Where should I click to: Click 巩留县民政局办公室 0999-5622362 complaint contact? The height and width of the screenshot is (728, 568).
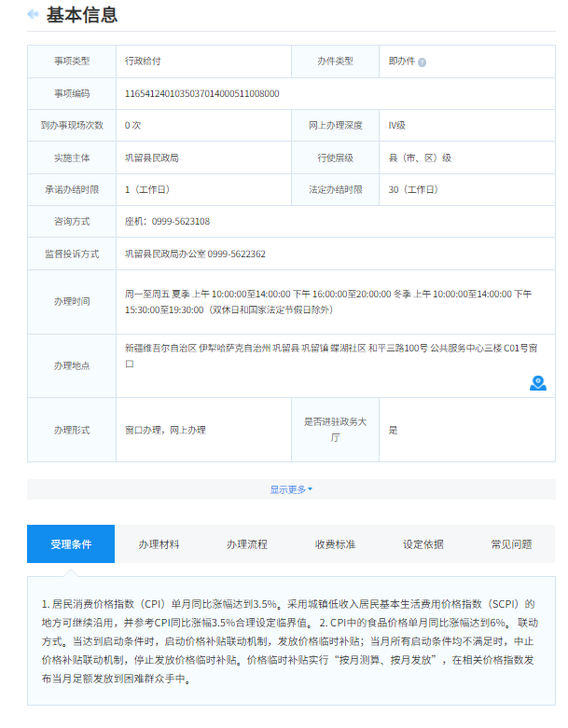[x=195, y=254]
